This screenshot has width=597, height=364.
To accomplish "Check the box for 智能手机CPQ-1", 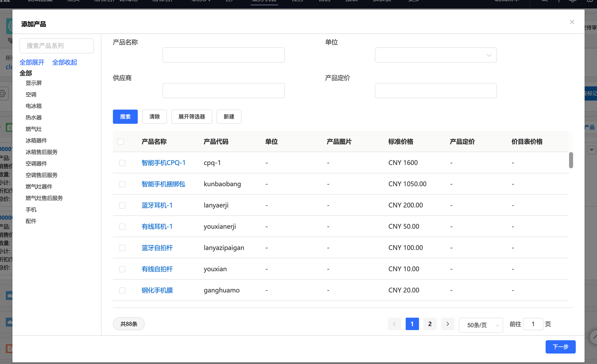I will tap(122, 163).
